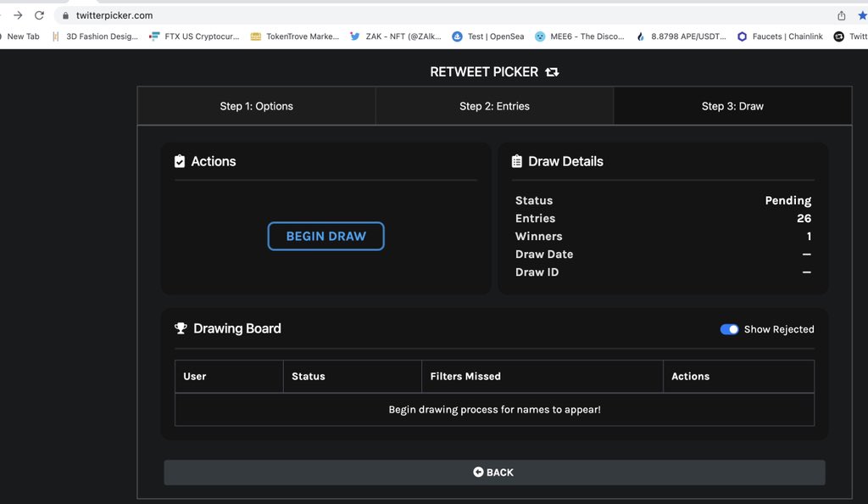The height and width of the screenshot is (504, 868).
Task: Click the plus circle icon on BACK
Action: pyautogui.click(x=478, y=472)
